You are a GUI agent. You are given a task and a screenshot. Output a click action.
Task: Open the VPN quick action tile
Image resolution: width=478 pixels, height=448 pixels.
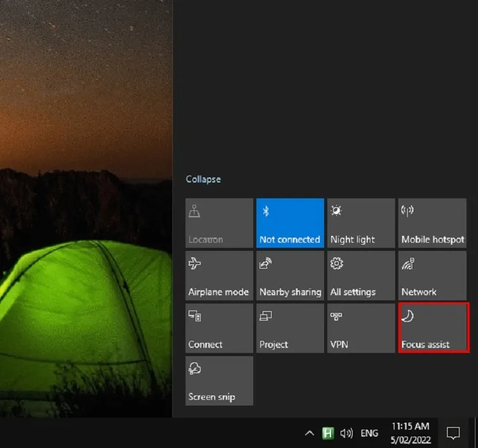[361, 328]
